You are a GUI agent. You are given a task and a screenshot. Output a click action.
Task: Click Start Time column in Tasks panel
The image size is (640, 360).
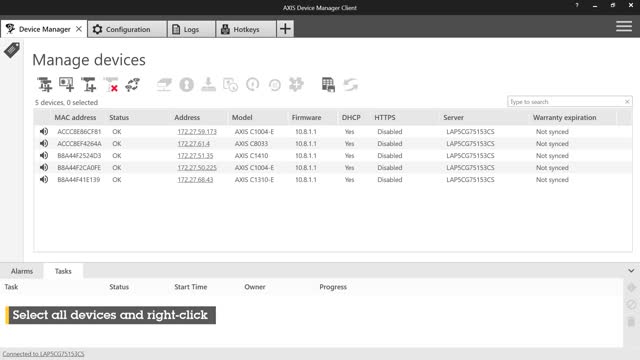[191, 287]
